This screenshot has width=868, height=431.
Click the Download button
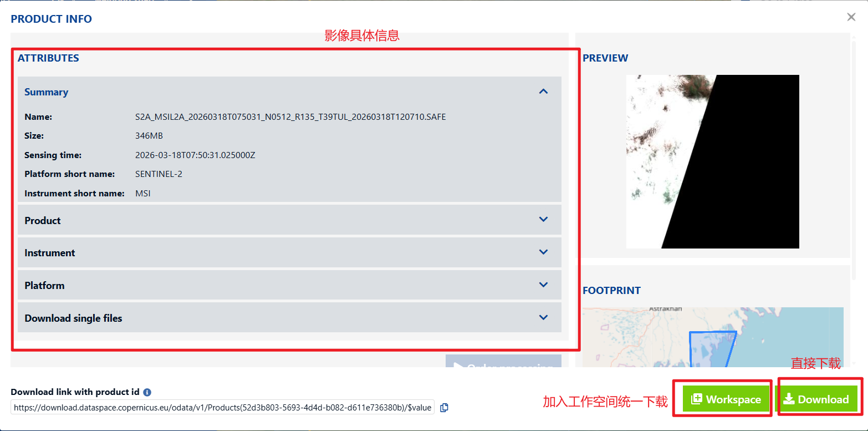[816, 399]
